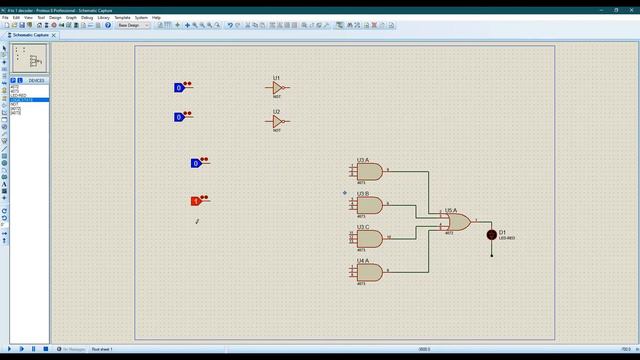Open the View menu
The height and width of the screenshot is (360, 640).
click(x=28, y=18)
